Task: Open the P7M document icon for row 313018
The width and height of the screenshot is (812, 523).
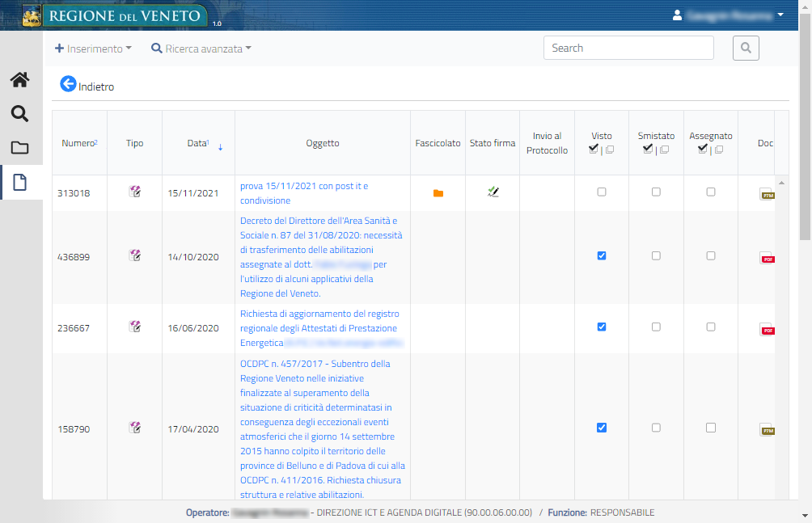Action: pos(767,194)
